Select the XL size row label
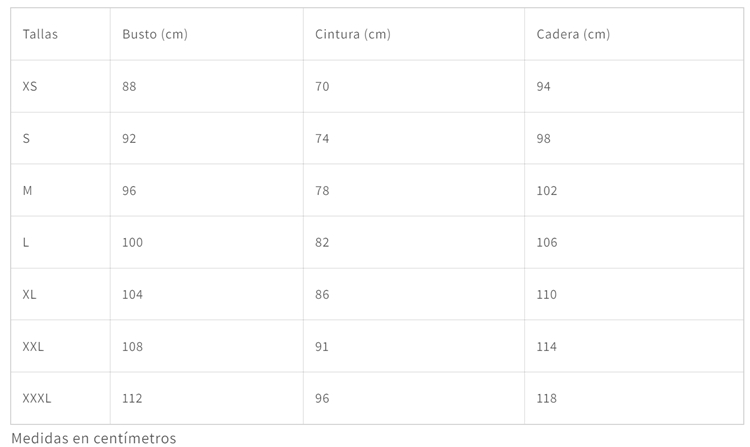 pos(30,294)
